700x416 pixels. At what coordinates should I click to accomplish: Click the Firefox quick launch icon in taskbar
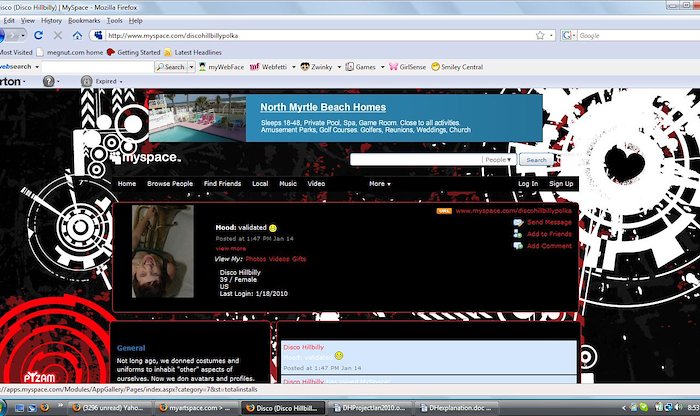(44, 408)
